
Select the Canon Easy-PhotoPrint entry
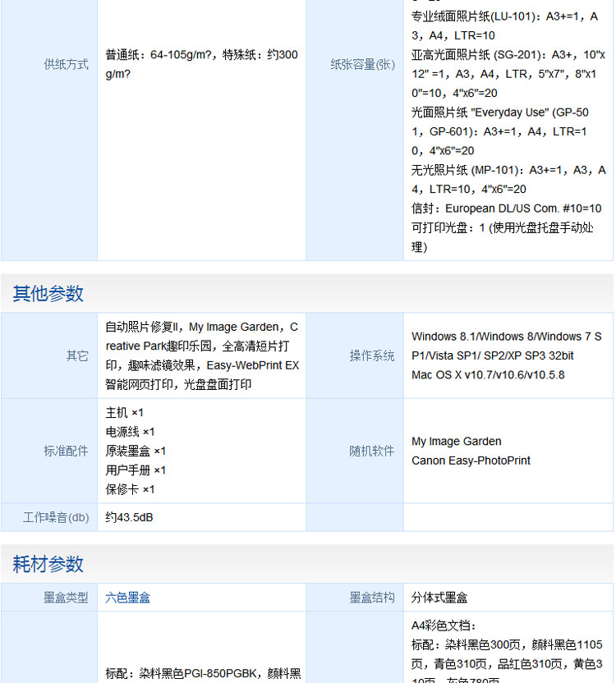tap(471, 461)
